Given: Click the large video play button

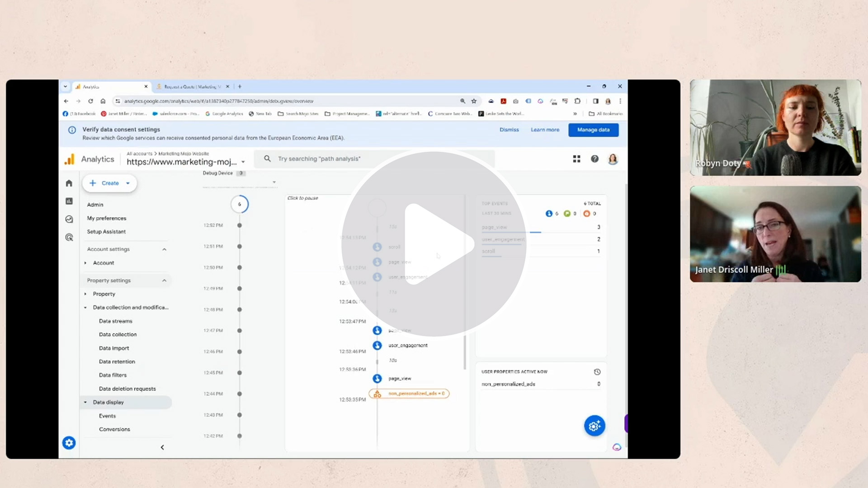Looking at the screenshot, I should point(433,244).
